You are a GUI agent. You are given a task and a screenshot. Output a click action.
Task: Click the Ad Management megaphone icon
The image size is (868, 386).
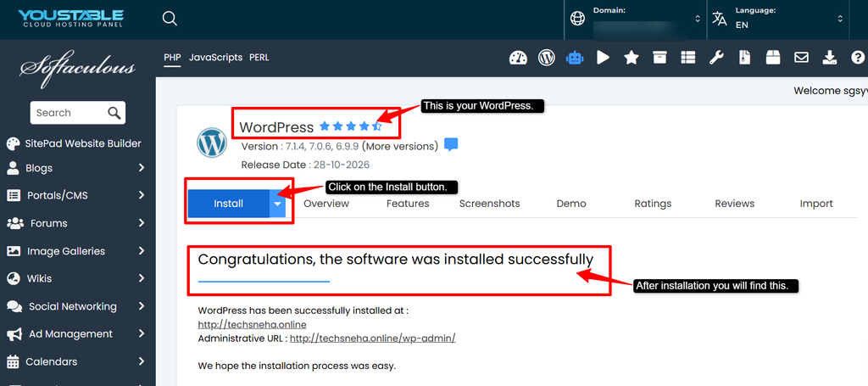click(14, 334)
